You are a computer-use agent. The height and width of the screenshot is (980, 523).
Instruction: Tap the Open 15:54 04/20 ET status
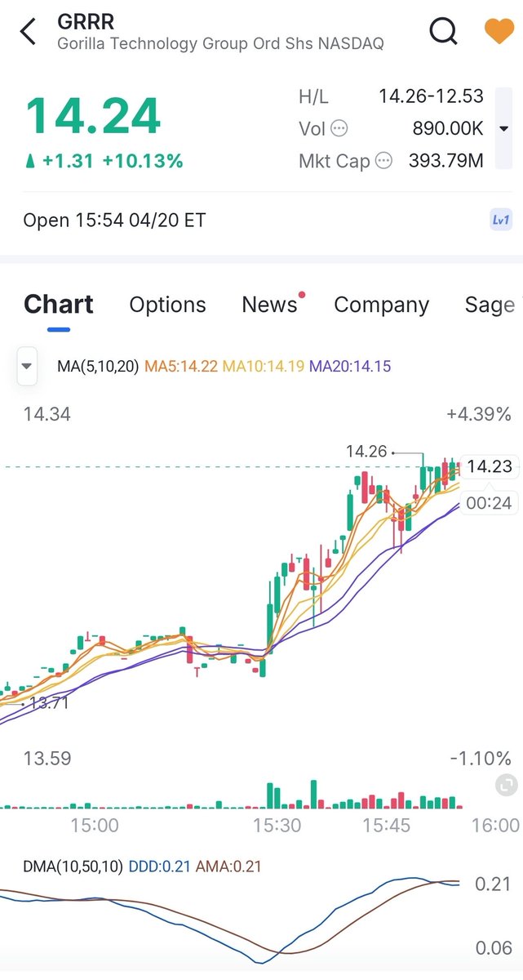click(114, 220)
